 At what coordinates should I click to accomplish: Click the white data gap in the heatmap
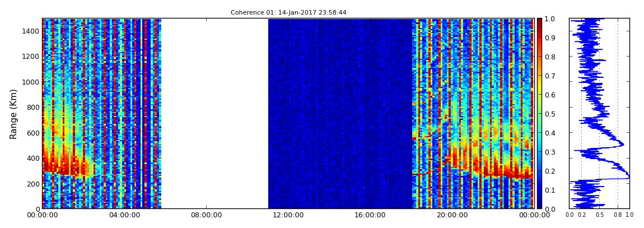point(214,113)
